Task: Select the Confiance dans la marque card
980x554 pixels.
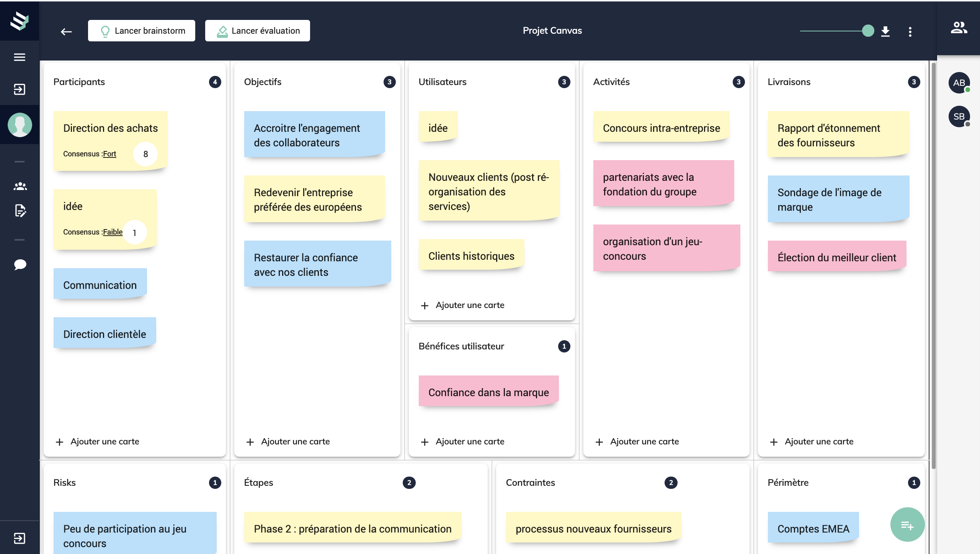Action: [x=489, y=391]
